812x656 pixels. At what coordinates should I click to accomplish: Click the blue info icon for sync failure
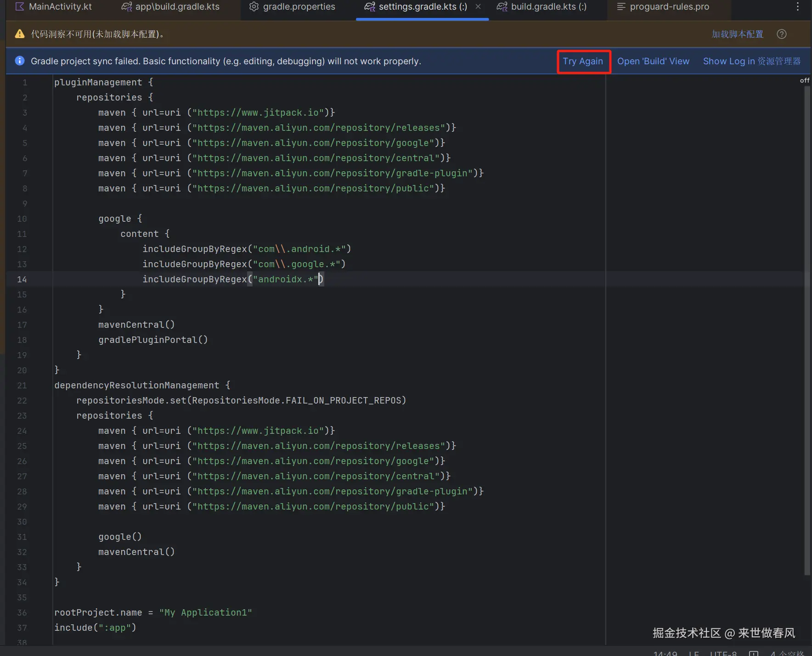tap(20, 61)
